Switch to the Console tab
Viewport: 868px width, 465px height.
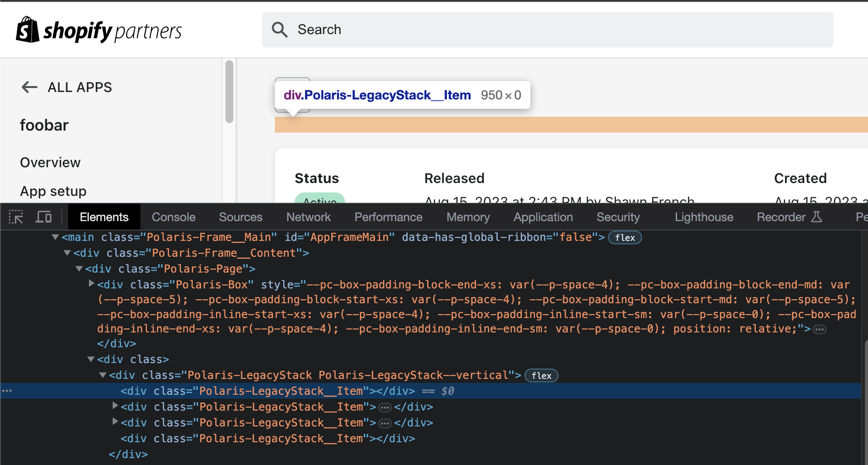point(173,217)
